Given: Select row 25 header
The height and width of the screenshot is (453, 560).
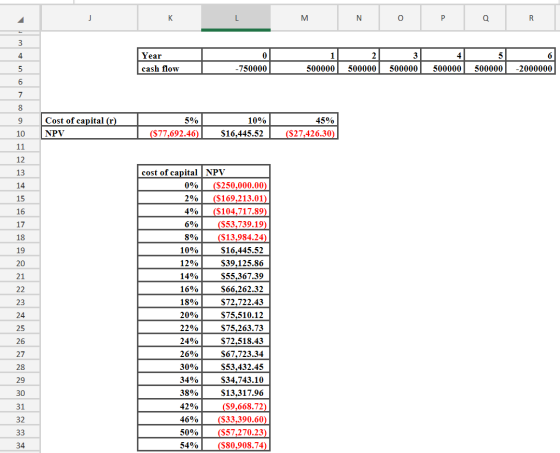Looking at the screenshot, I should (20, 328).
